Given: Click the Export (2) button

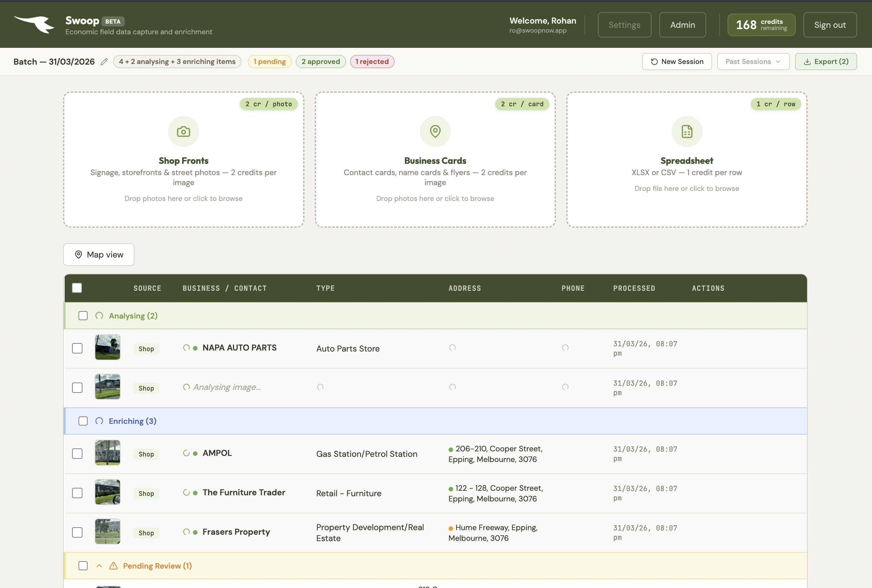Looking at the screenshot, I should (825, 61).
